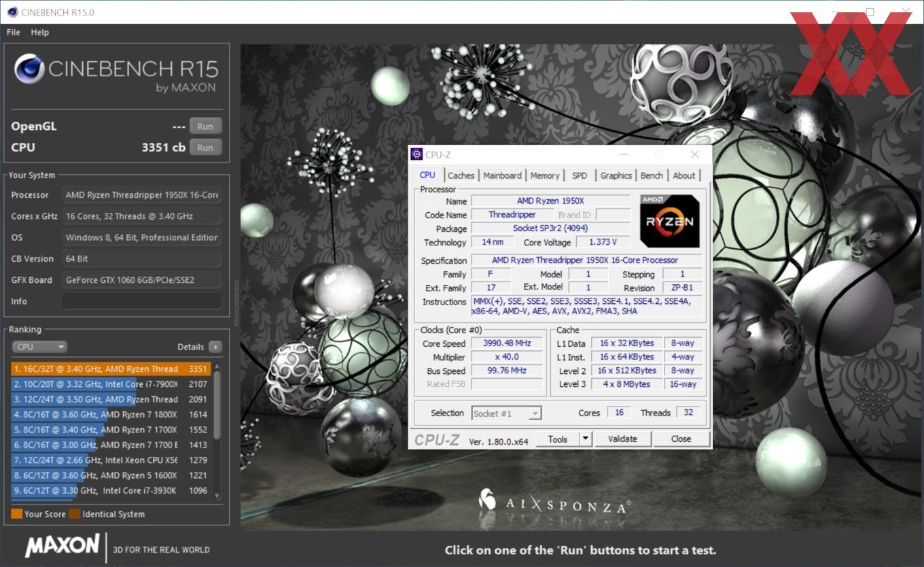Open the ranking CPU type dropdown
Screen dimensions: 924x567
coord(39,347)
